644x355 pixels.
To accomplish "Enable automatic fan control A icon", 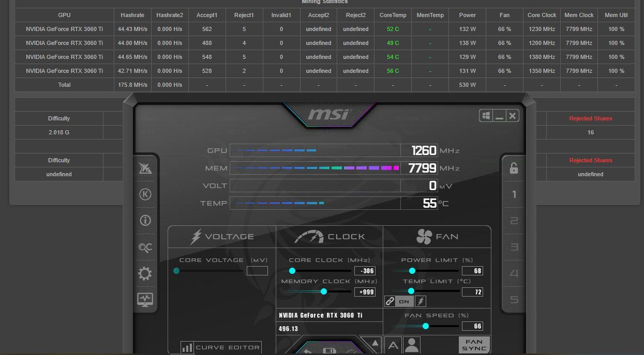I will 393,345.
